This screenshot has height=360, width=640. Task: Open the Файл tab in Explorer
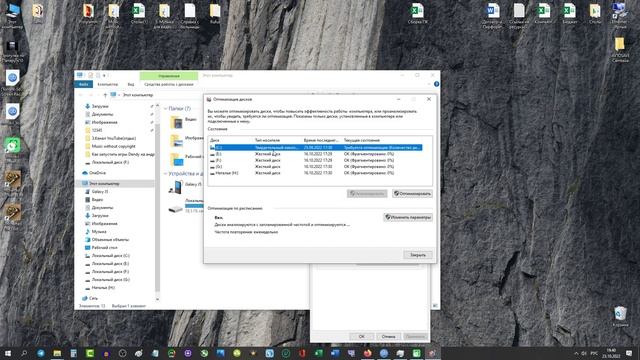[83, 84]
